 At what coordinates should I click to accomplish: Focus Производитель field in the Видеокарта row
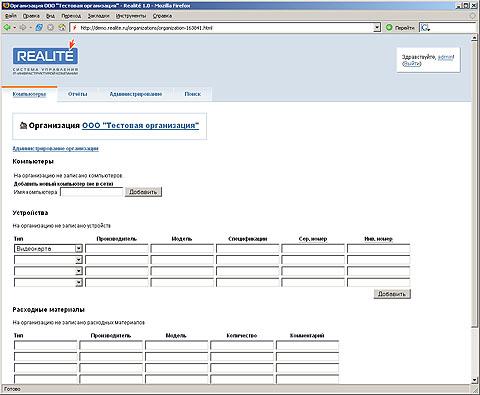coord(117,249)
